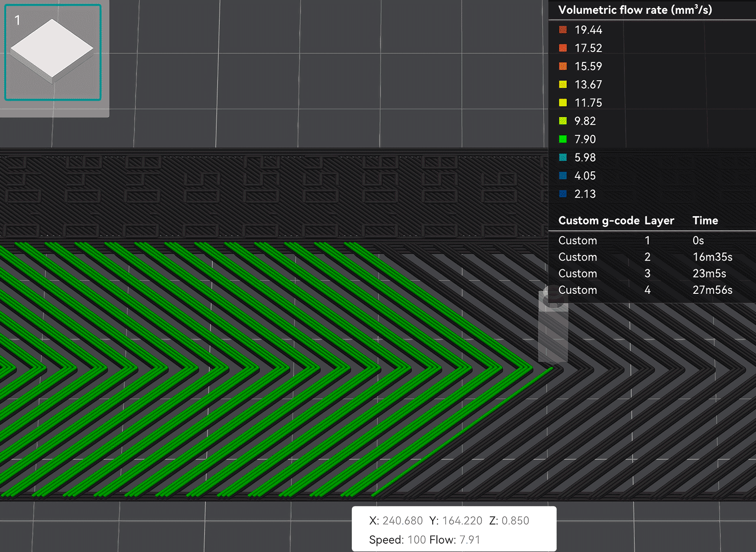Viewport: 756px width, 552px height.
Task: Jump to Custom g-code at 16m35s
Action: [x=577, y=257]
